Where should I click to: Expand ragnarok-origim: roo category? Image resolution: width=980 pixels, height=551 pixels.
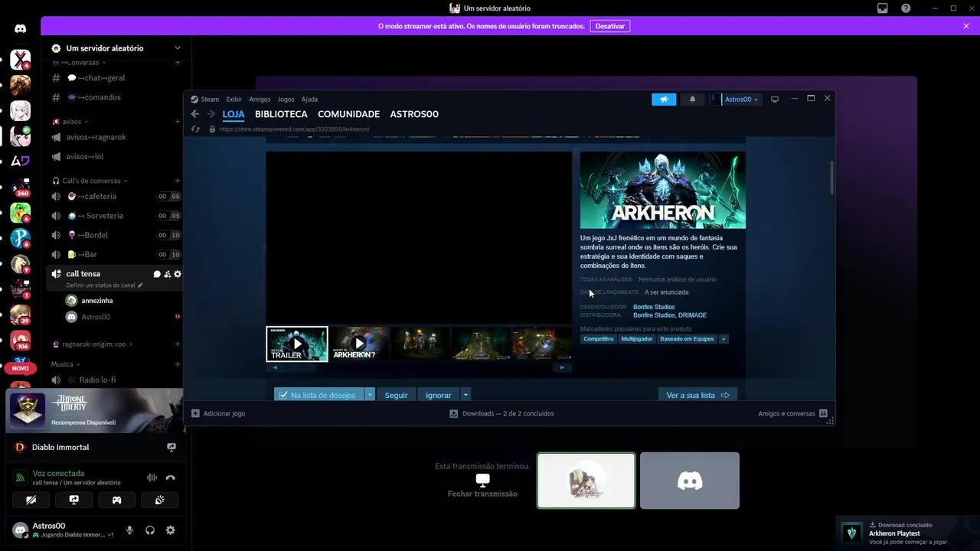tap(92, 344)
